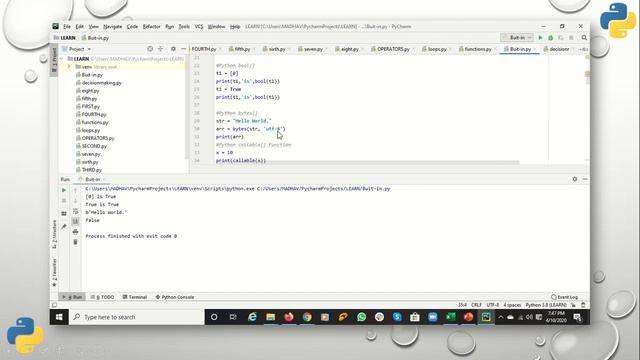The height and width of the screenshot is (360, 640).
Task: Open the Built-in run configuration dropdown
Action: click(x=517, y=38)
